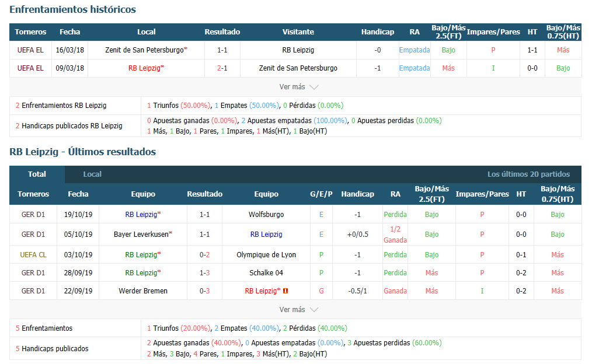Switch to the Total tab
The height and width of the screenshot is (364, 592).
point(37,174)
